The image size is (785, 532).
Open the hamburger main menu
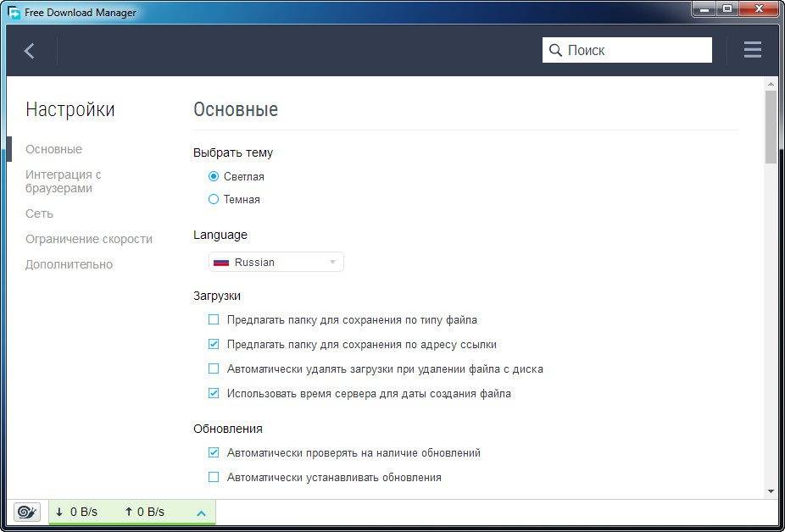753,50
